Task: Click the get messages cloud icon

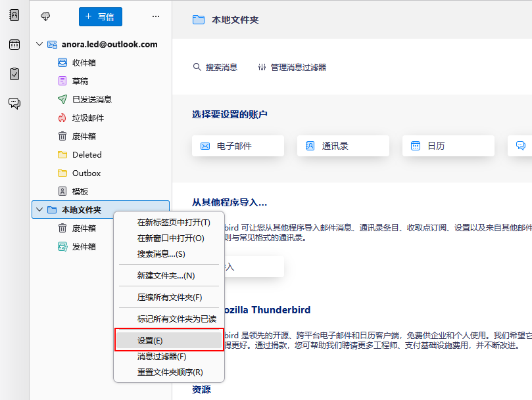Action: (x=45, y=16)
